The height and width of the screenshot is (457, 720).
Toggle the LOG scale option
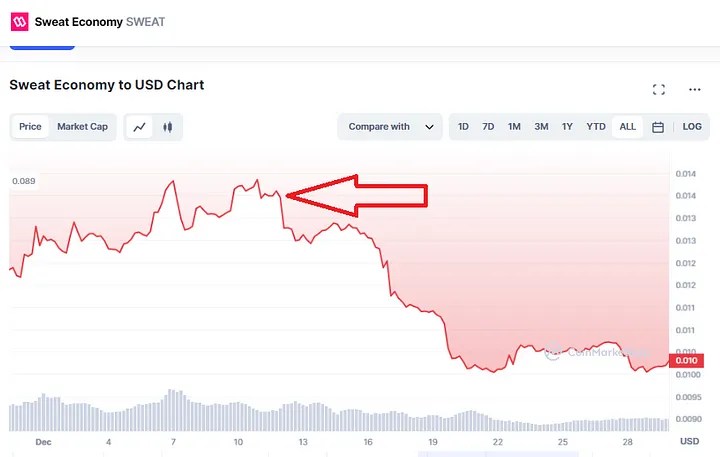click(692, 127)
